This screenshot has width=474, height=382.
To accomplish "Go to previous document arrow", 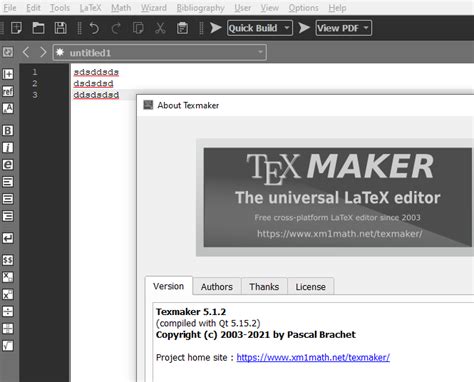I will [x=26, y=52].
